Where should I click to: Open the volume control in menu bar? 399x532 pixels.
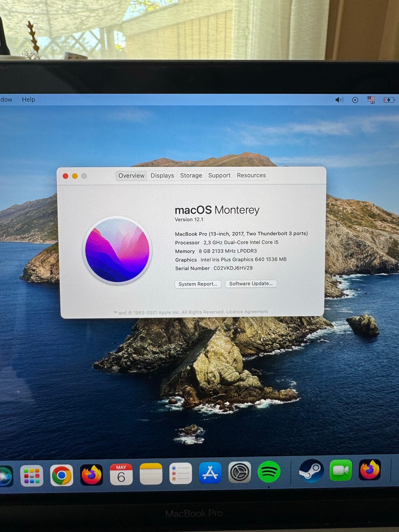tap(340, 100)
